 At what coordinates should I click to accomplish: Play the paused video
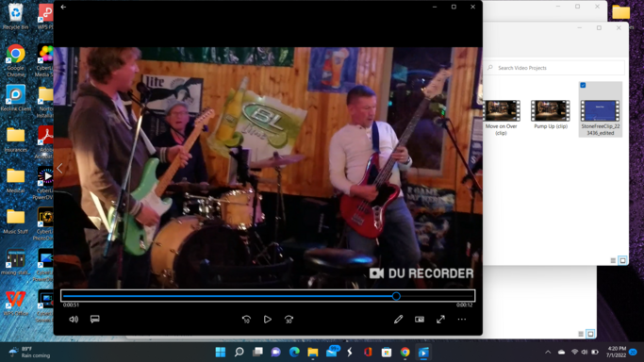pyautogui.click(x=268, y=319)
